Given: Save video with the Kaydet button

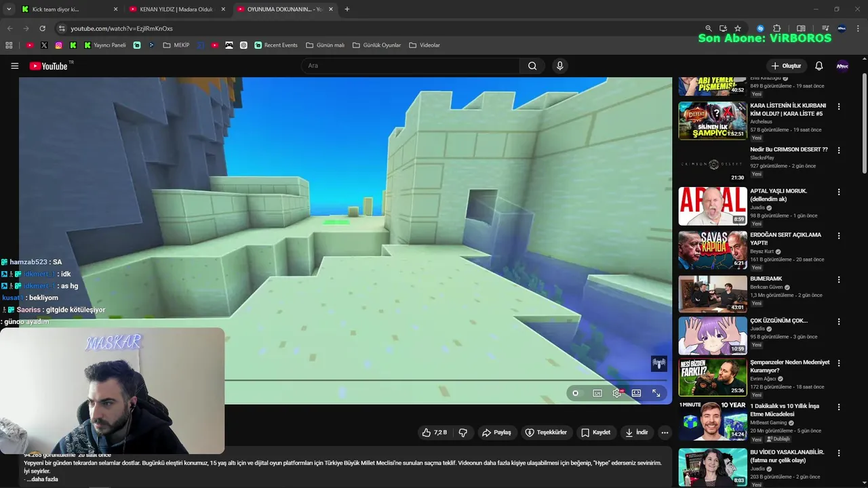Looking at the screenshot, I should [x=596, y=432].
